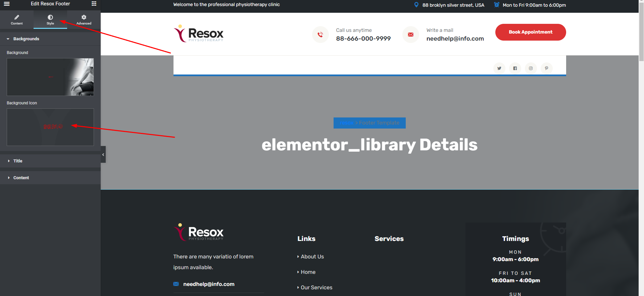Open the Pinterest social icon
Screen dimensions: 644x296
(x=547, y=68)
